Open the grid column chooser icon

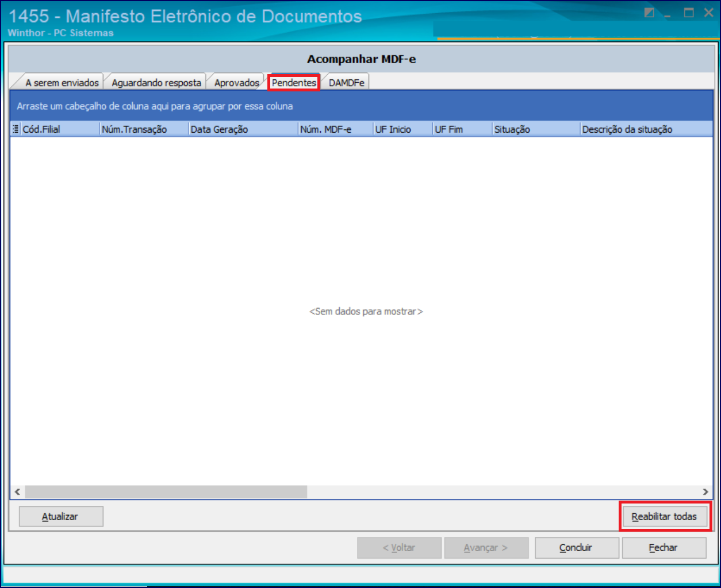(16, 129)
